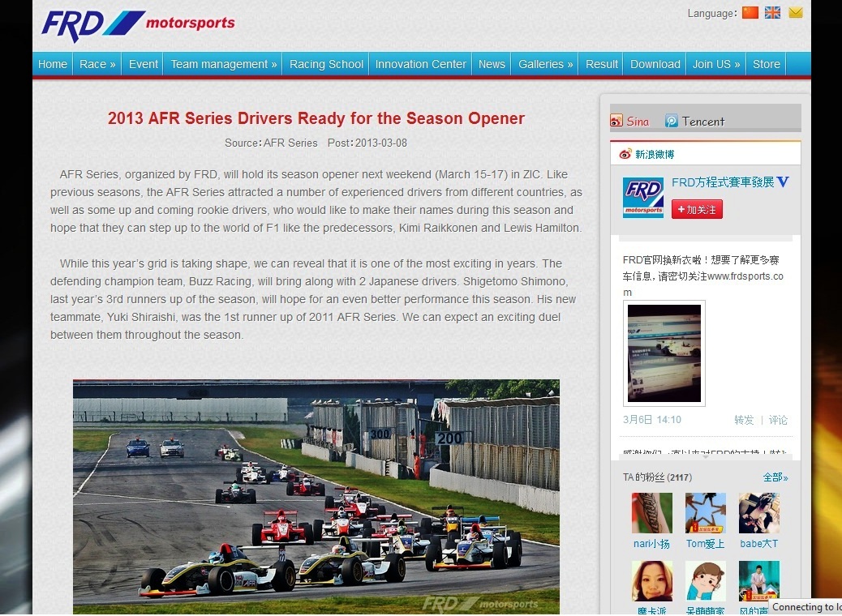This screenshot has height=616, width=842.
Task: Expand the Race menu
Action: [97, 64]
